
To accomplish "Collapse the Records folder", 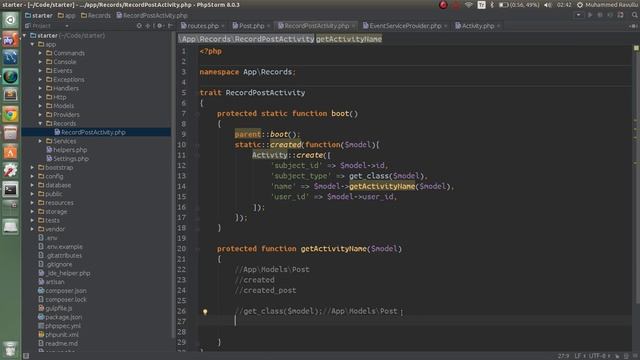I will pos(40,123).
